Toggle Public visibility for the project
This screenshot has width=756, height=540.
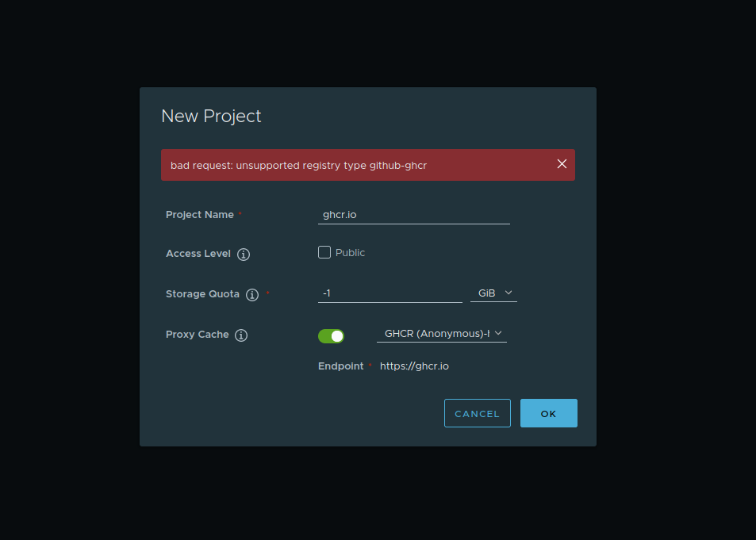coord(324,251)
